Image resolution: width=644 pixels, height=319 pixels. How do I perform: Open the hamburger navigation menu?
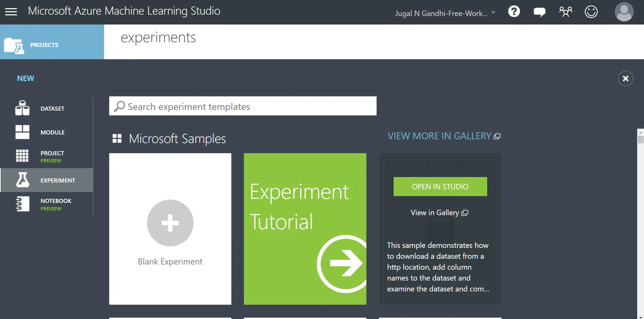coord(11,12)
